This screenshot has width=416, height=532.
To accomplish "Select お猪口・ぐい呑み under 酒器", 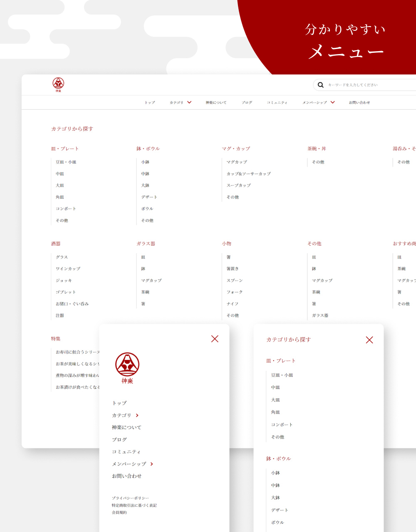I will (72, 304).
